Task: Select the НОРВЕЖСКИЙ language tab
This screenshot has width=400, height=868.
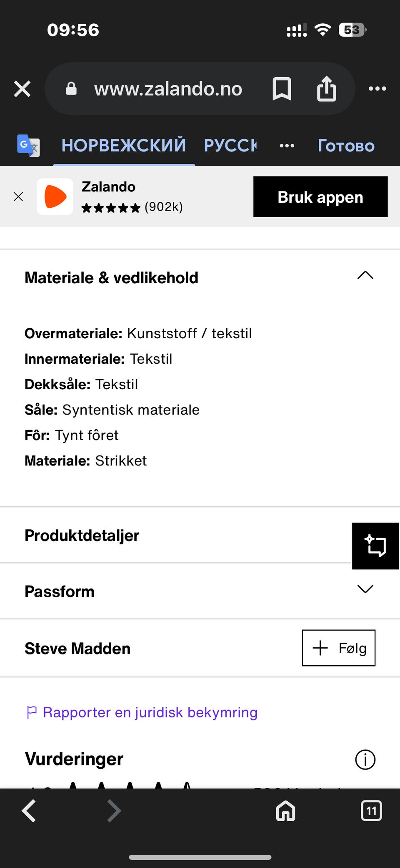Action: (123, 145)
